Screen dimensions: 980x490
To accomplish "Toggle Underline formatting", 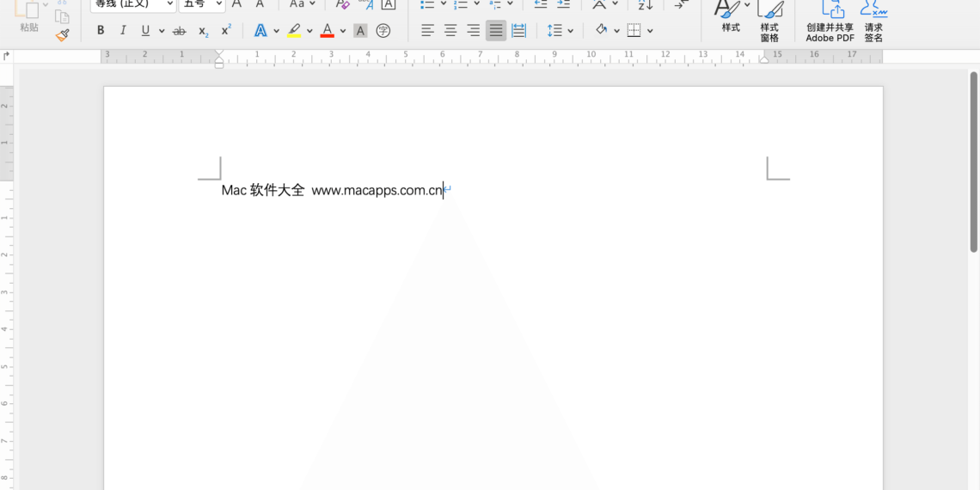I will point(145,31).
